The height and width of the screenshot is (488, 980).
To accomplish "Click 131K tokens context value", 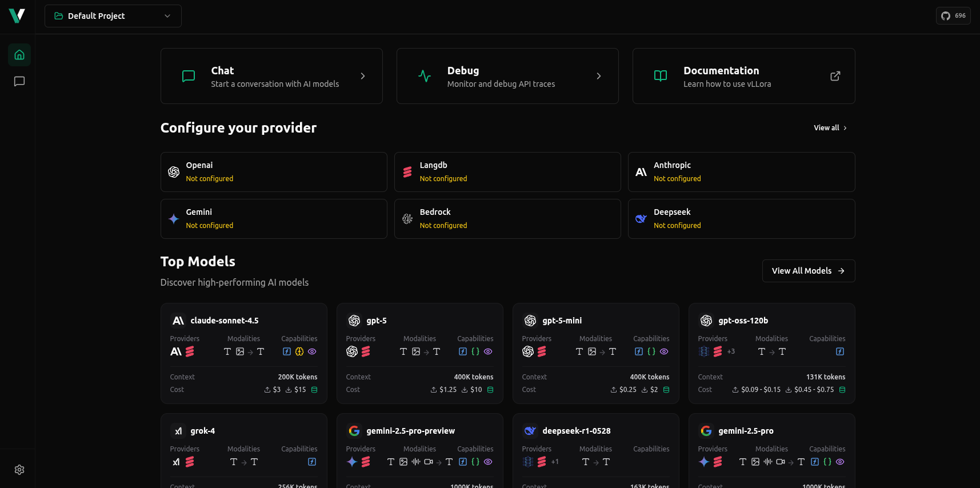I will point(826,377).
